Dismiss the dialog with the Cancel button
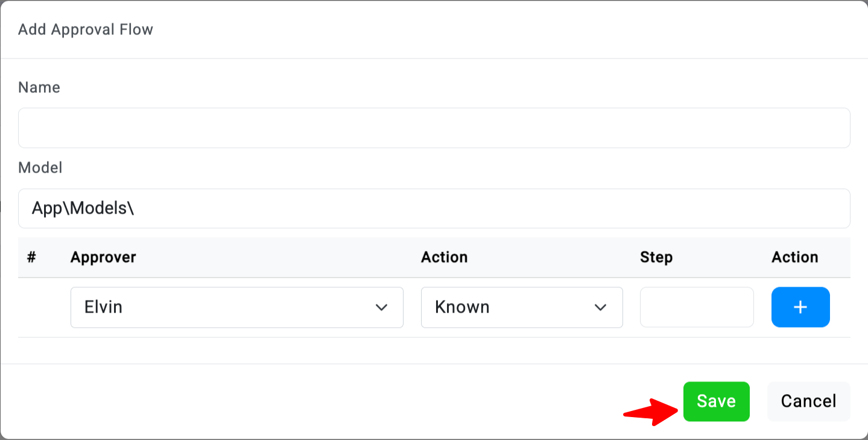The height and width of the screenshot is (440, 868). tap(808, 401)
